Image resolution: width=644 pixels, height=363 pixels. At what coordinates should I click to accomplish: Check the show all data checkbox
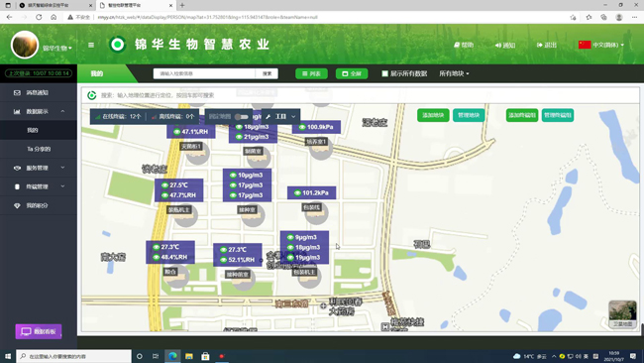[x=384, y=73]
